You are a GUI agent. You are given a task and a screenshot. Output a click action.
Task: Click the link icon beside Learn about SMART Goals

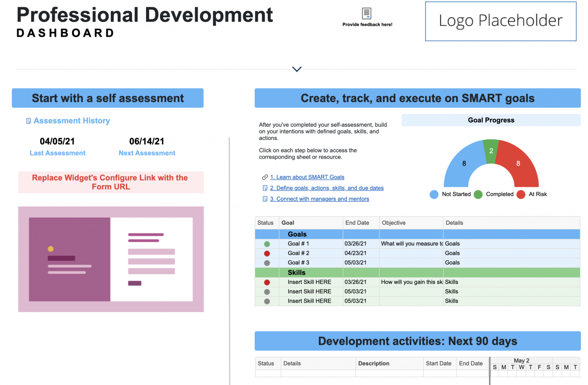coord(266,177)
